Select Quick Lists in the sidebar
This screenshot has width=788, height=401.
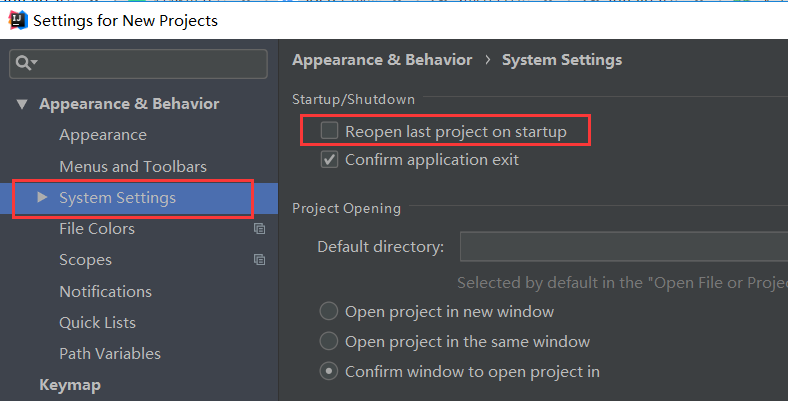[x=97, y=323]
